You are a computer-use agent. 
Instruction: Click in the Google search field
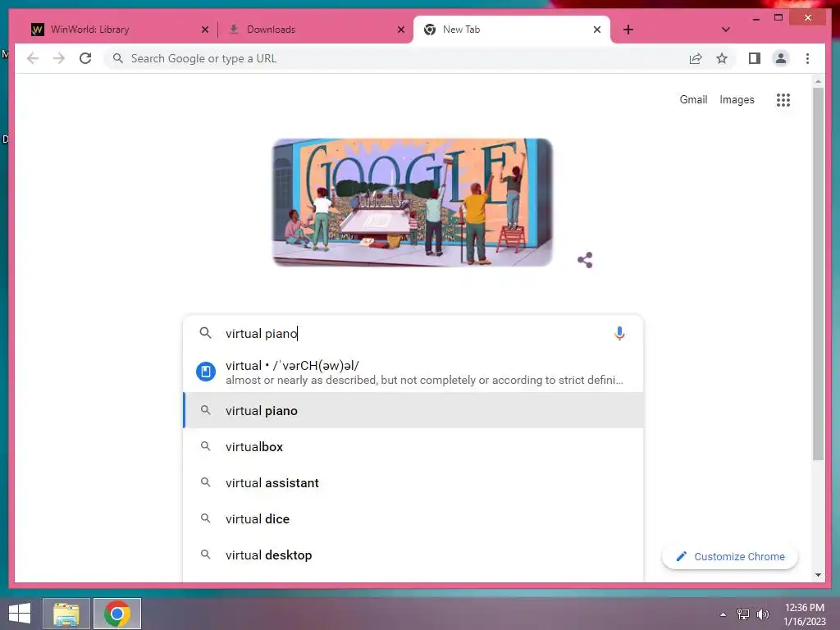click(x=413, y=333)
